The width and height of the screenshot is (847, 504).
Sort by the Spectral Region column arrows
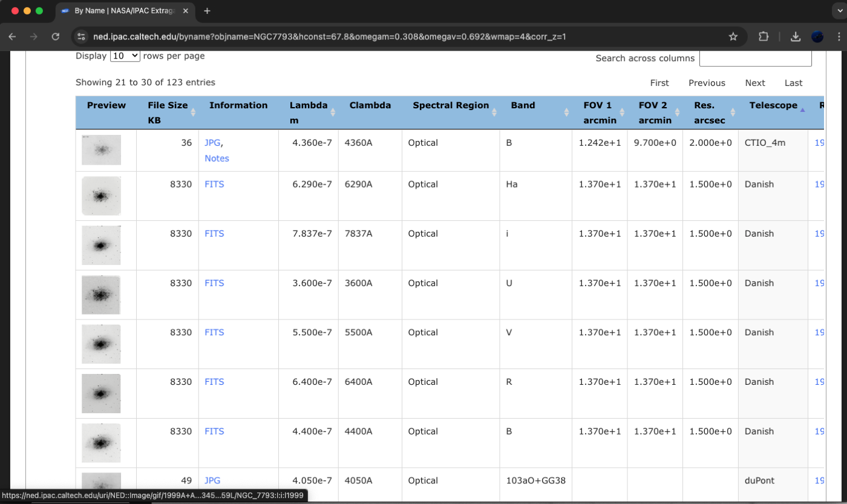click(494, 113)
